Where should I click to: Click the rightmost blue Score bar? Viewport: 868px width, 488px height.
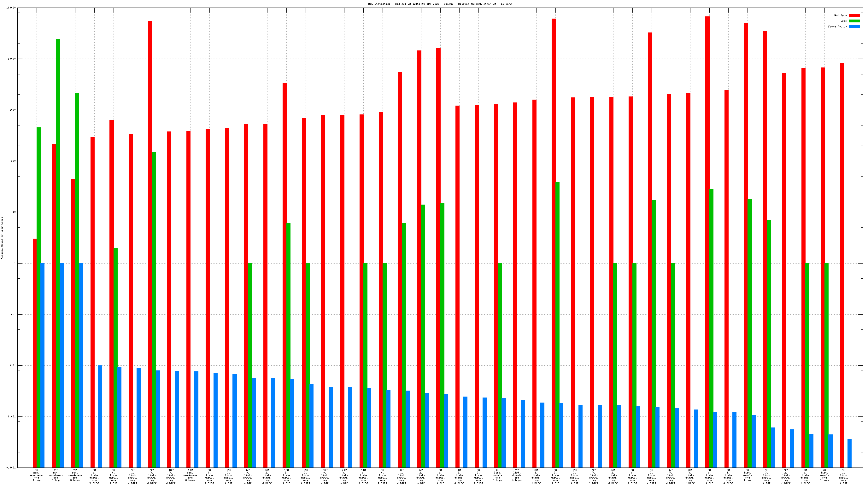pos(849,453)
